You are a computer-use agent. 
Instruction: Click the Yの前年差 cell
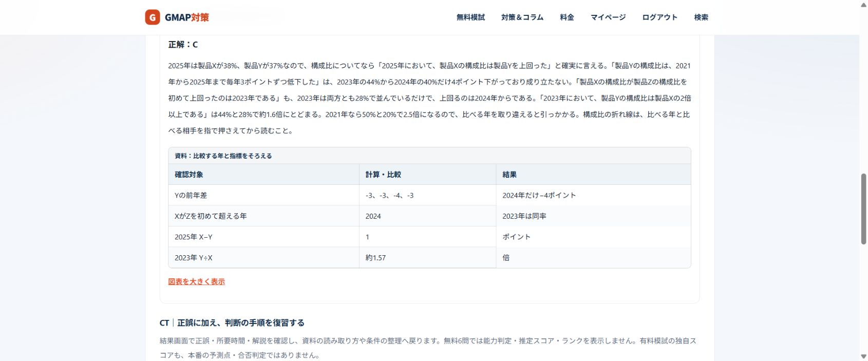coord(263,195)
